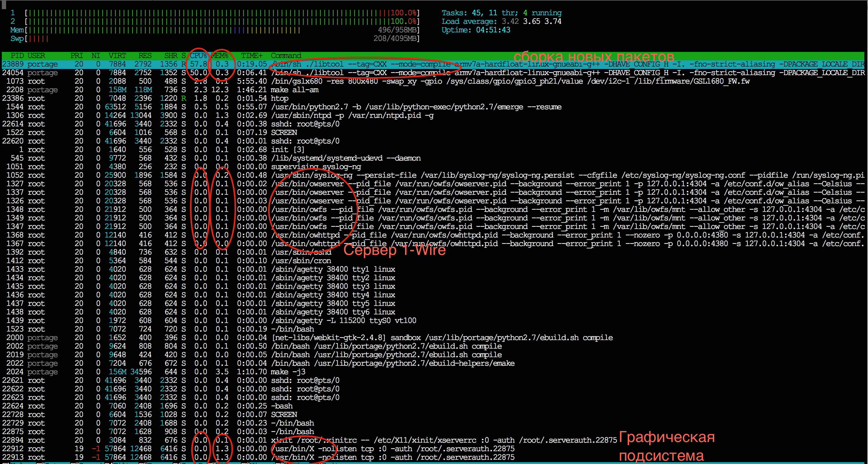Select the /usr/sbin/cron process row
868x464 pixels.
click(301, 261)
